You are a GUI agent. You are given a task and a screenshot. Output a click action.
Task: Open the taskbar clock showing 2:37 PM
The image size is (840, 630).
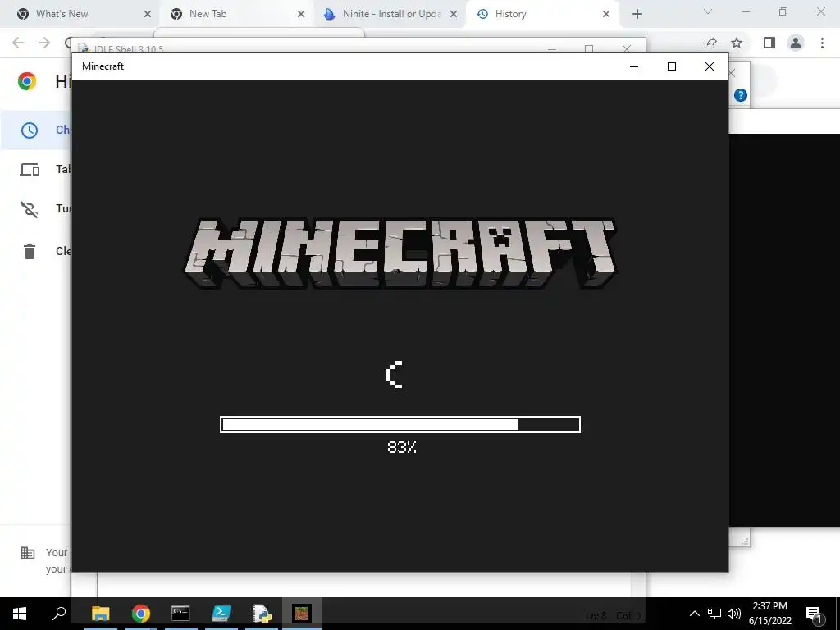[770, 614]
